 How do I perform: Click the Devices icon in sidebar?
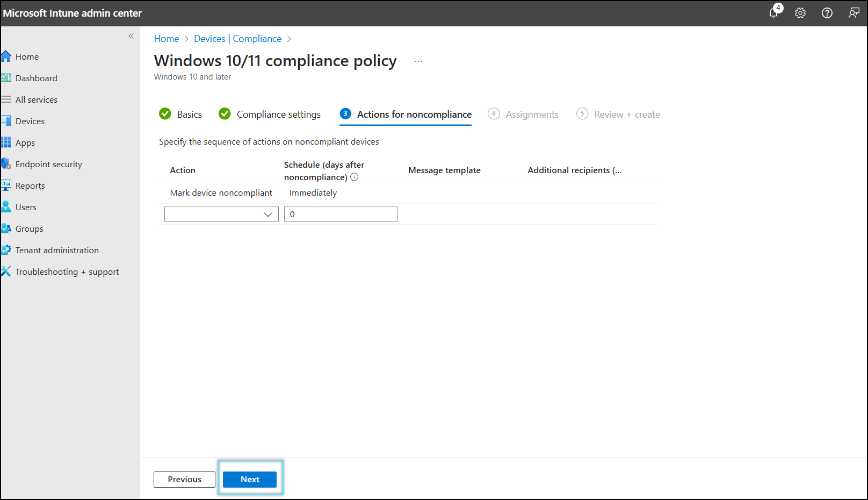[x=6, y=121]
